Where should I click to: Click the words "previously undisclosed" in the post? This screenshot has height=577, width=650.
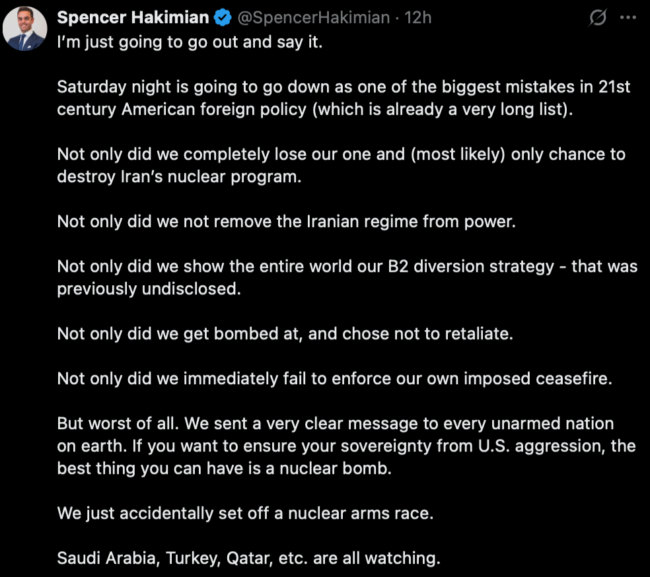(149, 289)
